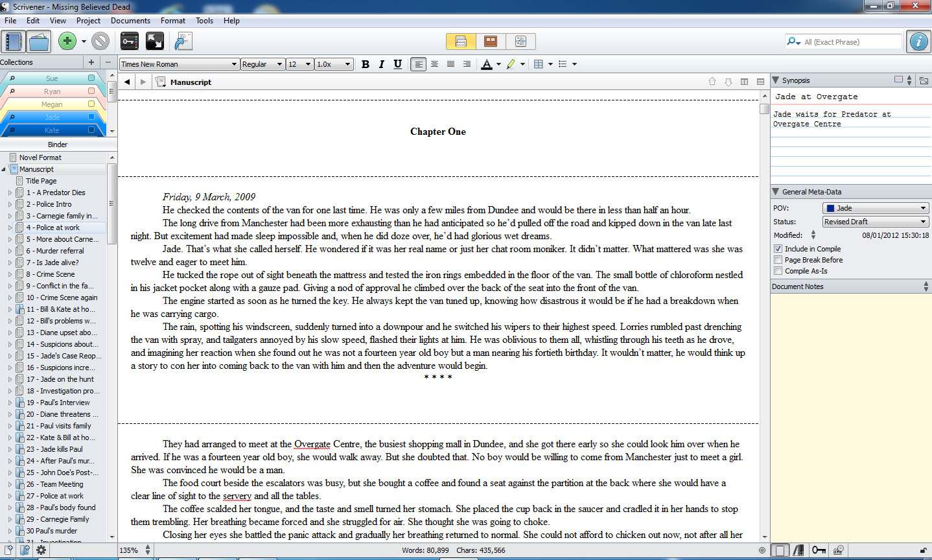Open the Keywords window from the toolbar
This screenshot has height=560, width=932.
pos(129,40)
